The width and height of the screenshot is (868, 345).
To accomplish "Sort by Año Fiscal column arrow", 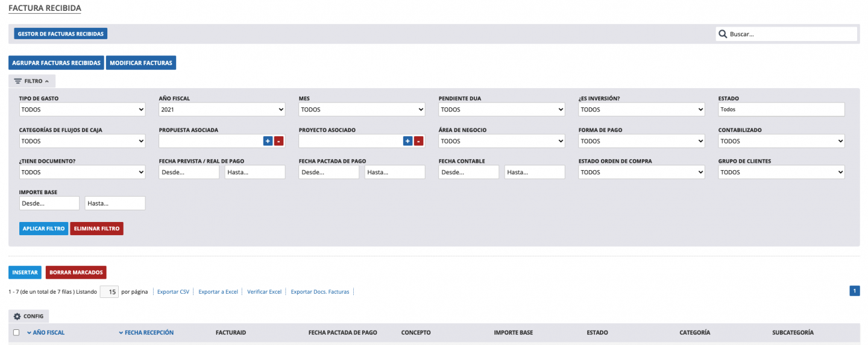I will pos(30,333).
